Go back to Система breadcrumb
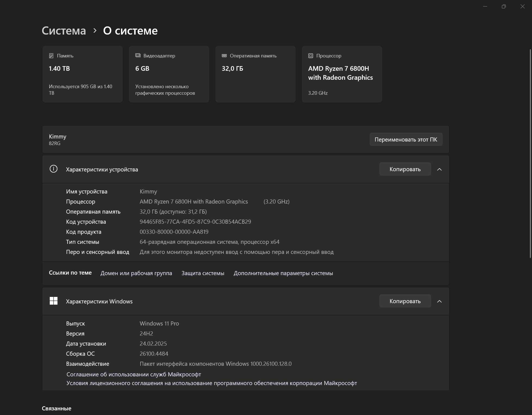The image size is (532, 415). (64, 31)
